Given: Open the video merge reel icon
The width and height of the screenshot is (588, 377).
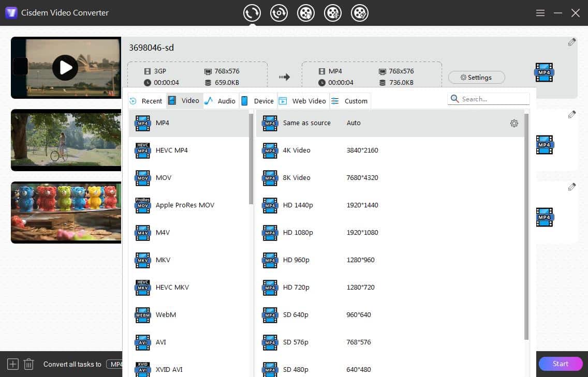Looking at the screenshot, I should coord(333,13).
